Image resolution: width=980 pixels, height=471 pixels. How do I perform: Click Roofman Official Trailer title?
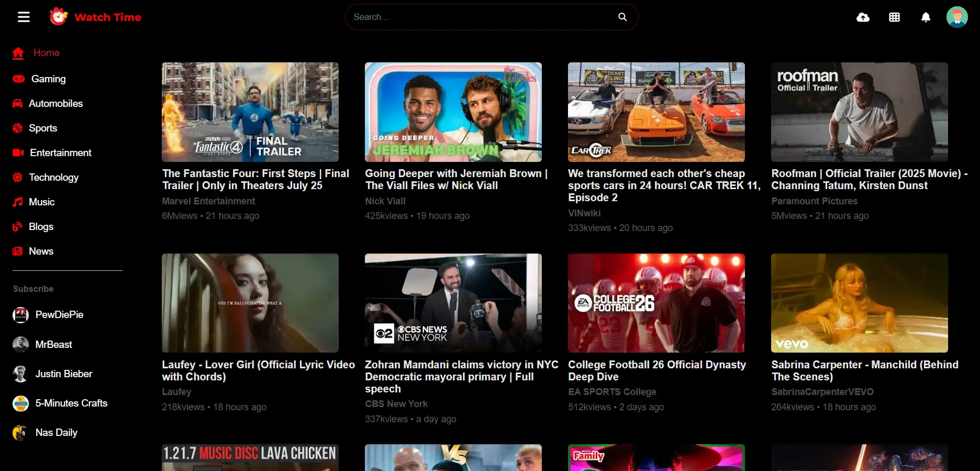click(x=869, y=179)
